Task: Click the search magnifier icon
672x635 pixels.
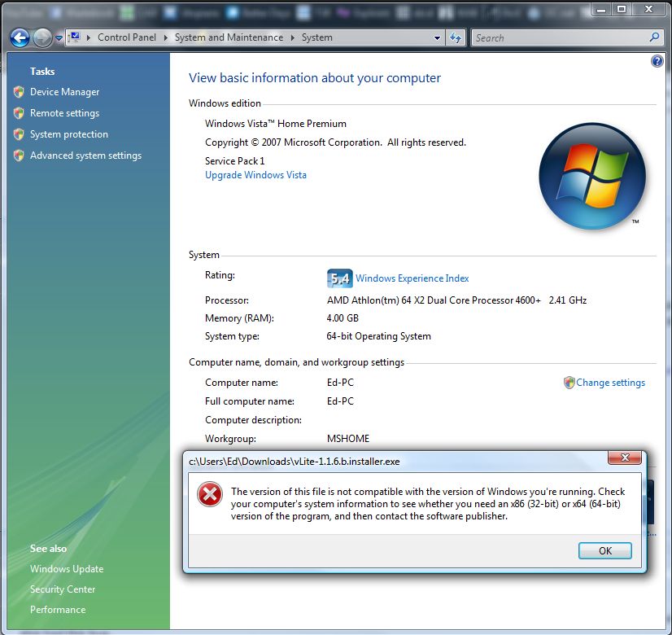Action: (654, 37)
